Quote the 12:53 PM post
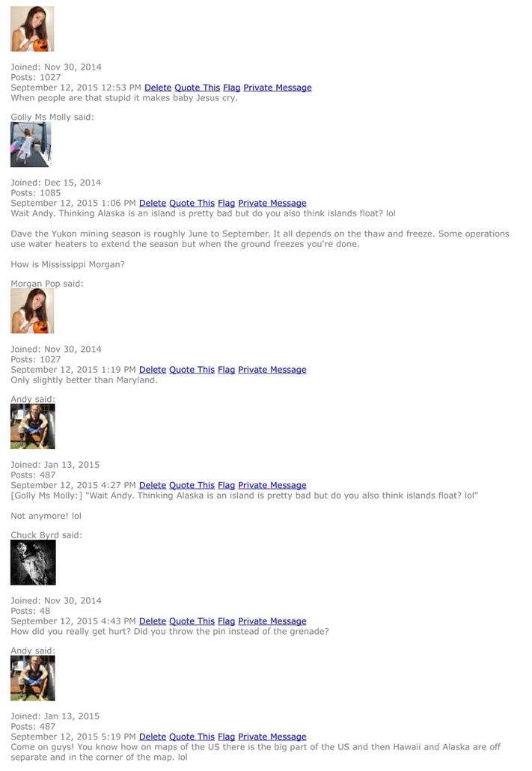 [198, 88]
